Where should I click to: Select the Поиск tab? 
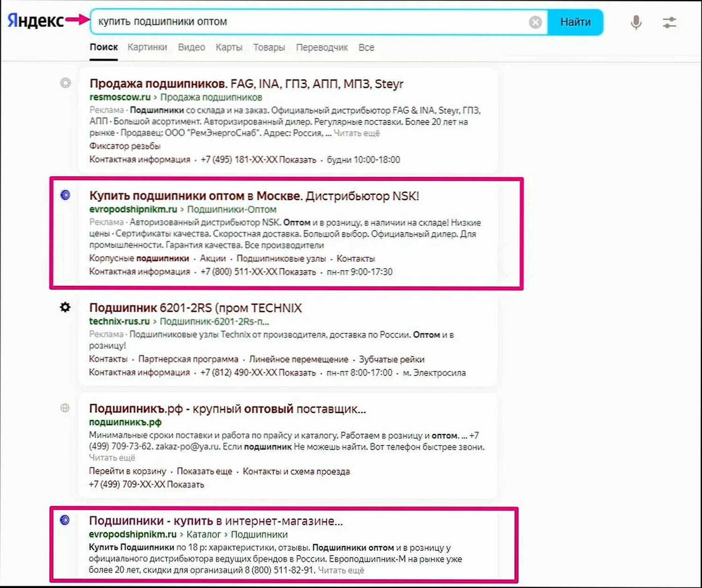click(x=104, y=47)
